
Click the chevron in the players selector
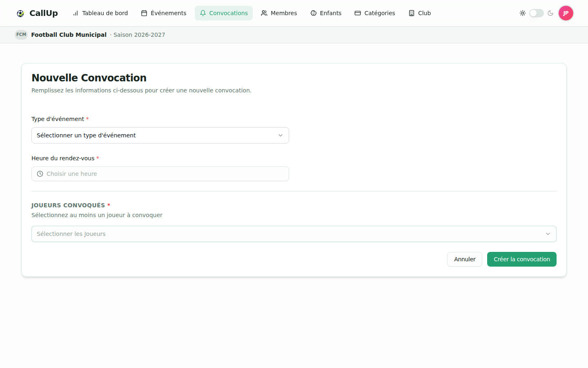tap(548, 234)
